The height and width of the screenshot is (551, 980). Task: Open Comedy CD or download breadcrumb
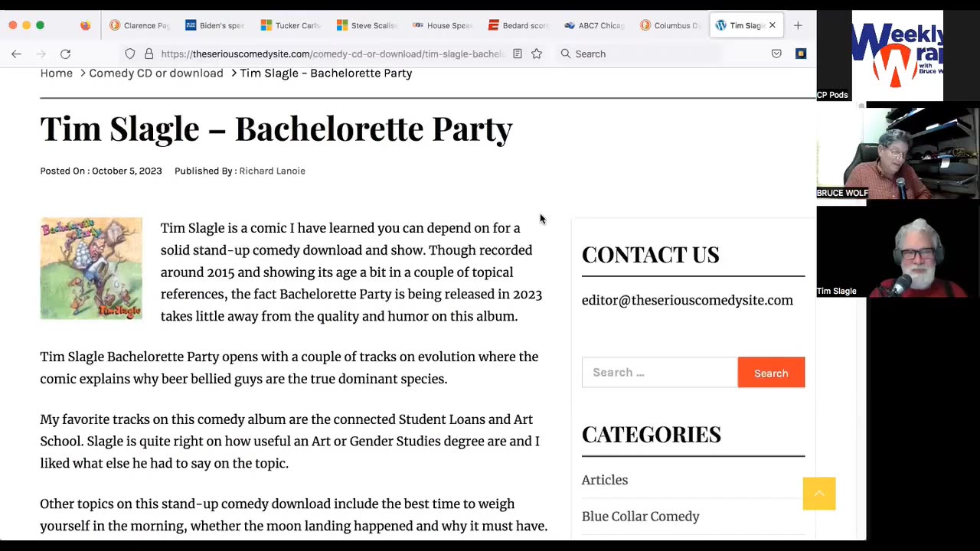click(156, 73)
